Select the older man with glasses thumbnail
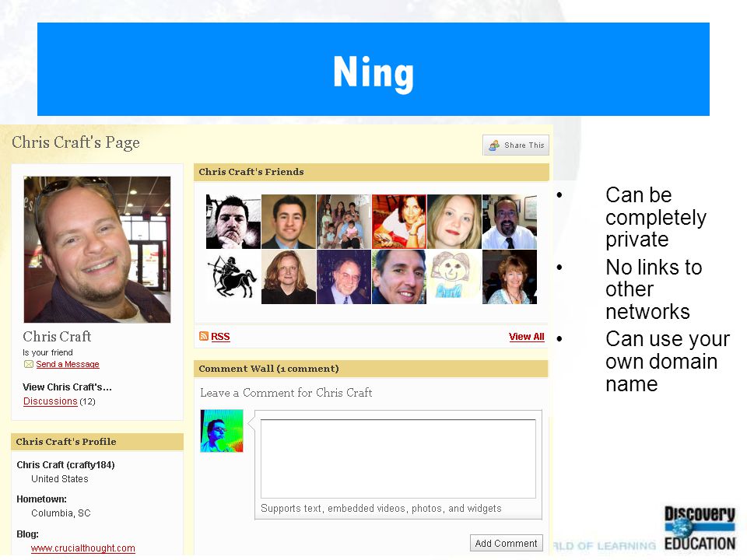Viewport: 747px width, 560px height. pos(344,277)
